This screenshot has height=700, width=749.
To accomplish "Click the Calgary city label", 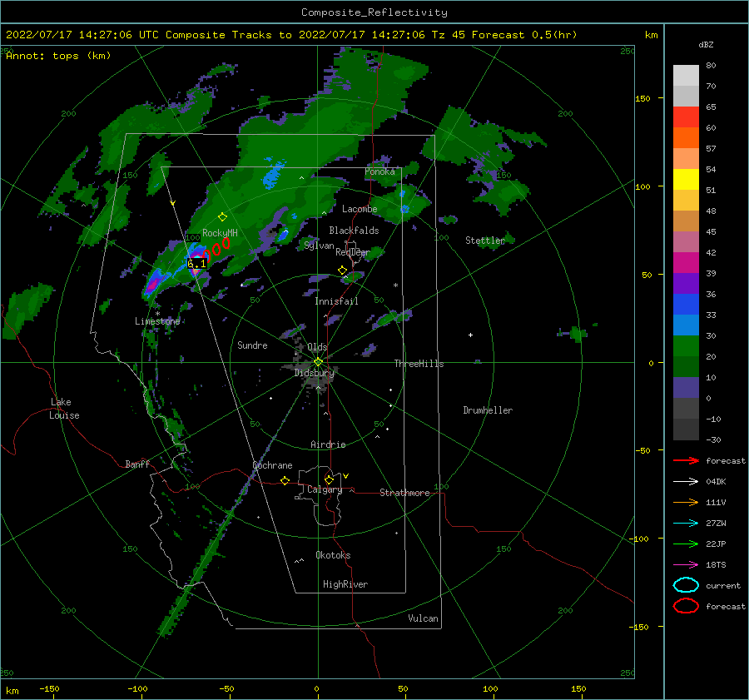I will 325,489.
